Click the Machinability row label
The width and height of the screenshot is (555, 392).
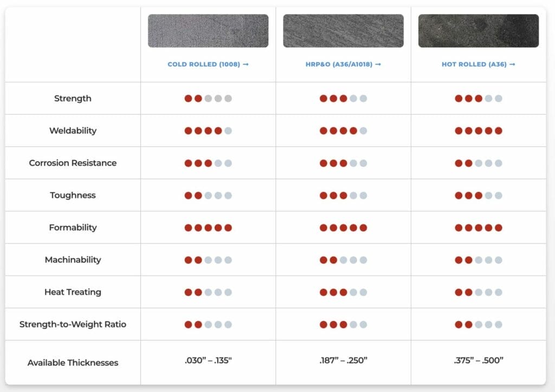click(x=73, y=260)
